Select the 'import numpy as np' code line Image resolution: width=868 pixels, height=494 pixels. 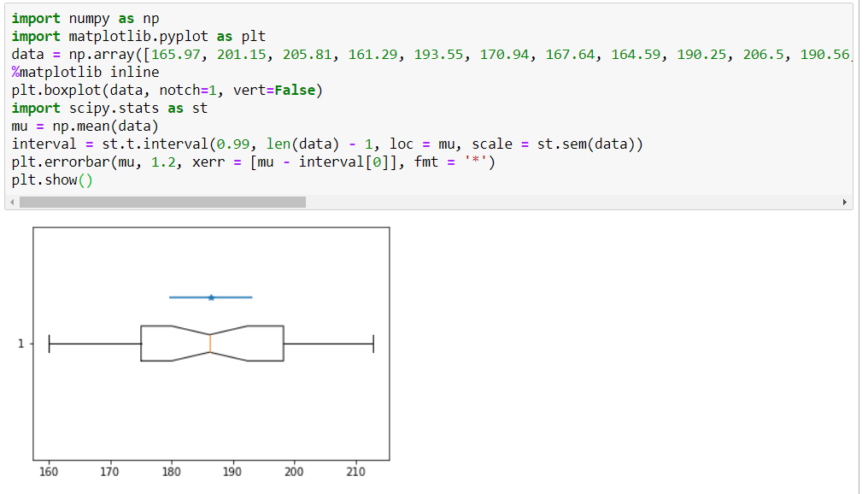(85, 18)
